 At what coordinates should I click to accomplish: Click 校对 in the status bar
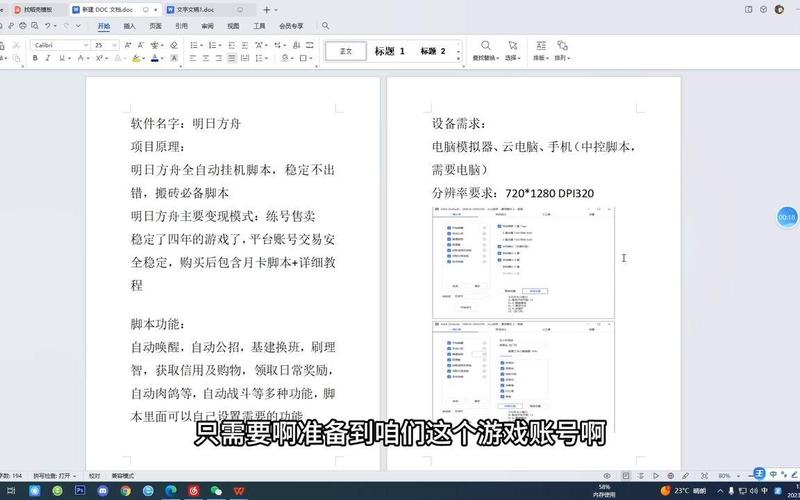(94, 476)
